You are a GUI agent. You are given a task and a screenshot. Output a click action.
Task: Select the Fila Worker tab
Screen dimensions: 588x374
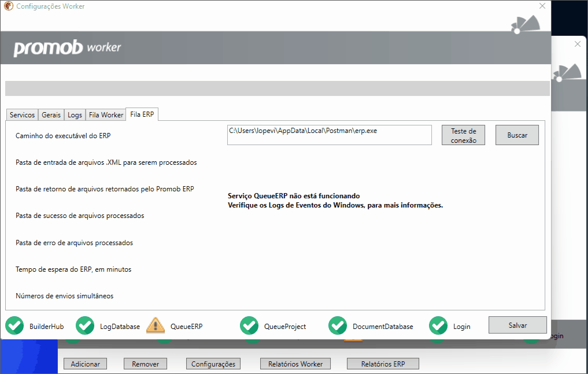pyautogui.click(x=106, y=114)
